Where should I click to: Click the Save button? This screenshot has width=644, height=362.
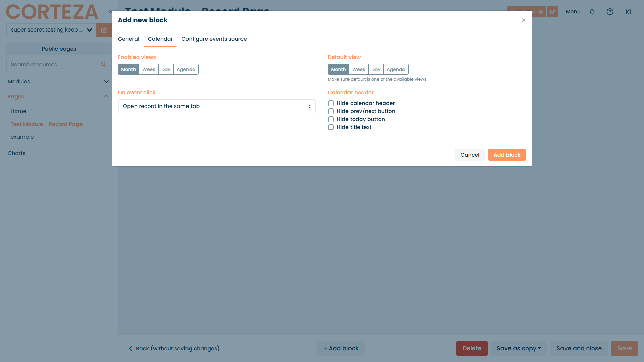tap(624, 348)
